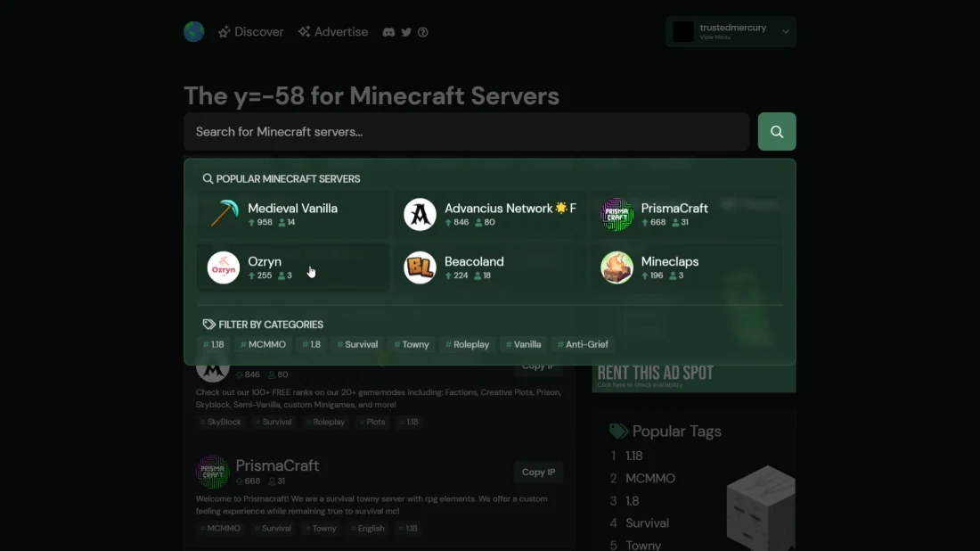Click the help question mark icon
The image size is (980, 551).
[423, 32]
